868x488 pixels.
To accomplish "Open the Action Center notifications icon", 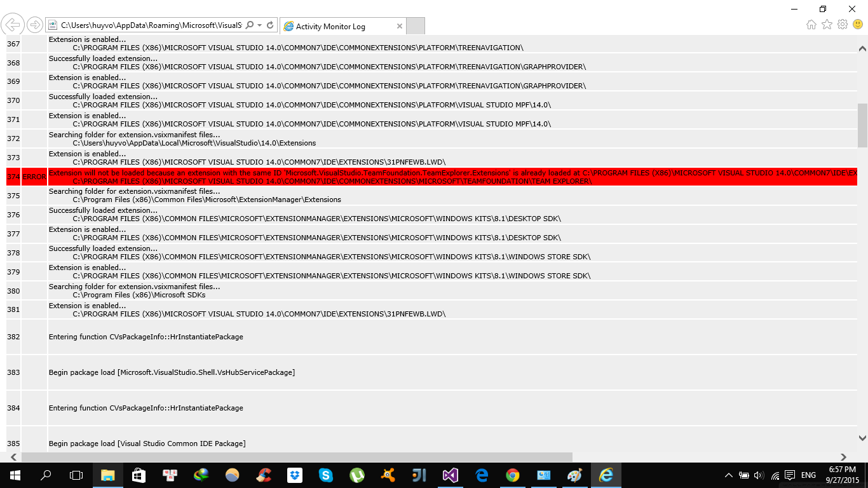I will (790, 475).
